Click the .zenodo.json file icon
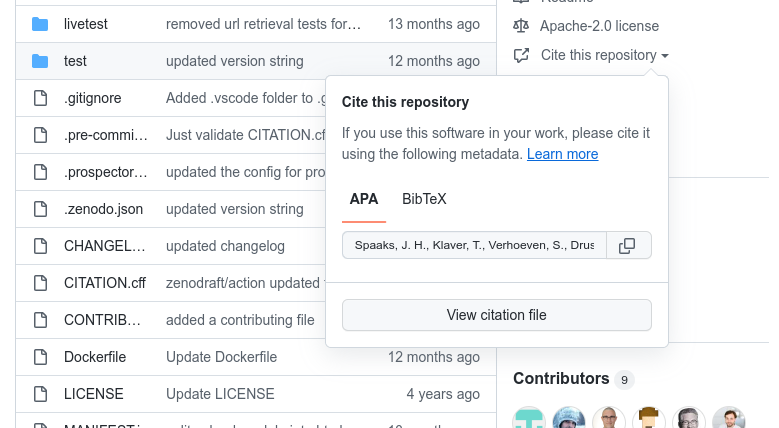The image size is (779, 428). click(x=40, y=209)
